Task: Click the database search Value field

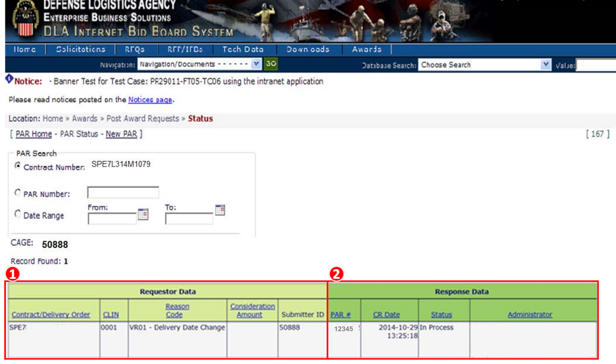Action: (x=596, y=65)
